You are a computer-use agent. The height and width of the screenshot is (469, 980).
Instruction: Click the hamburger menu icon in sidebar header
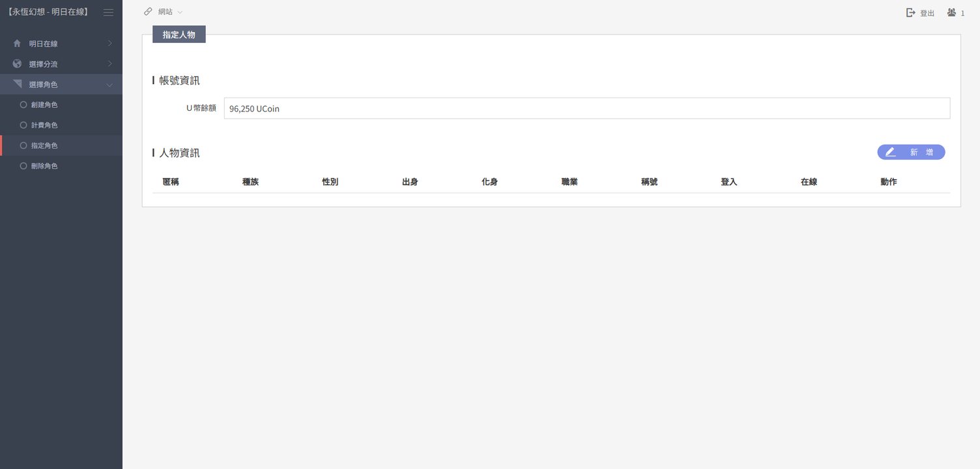[108, 12]
